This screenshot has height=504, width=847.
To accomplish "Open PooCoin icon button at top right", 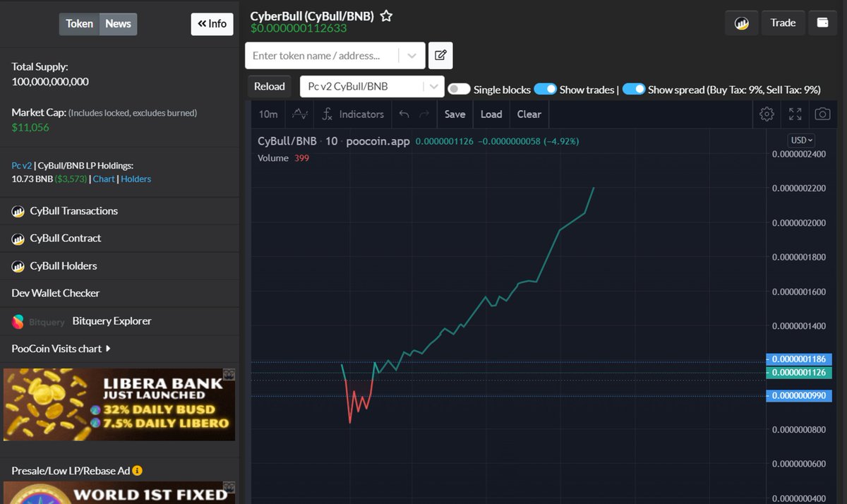I will tap(742, 23).
